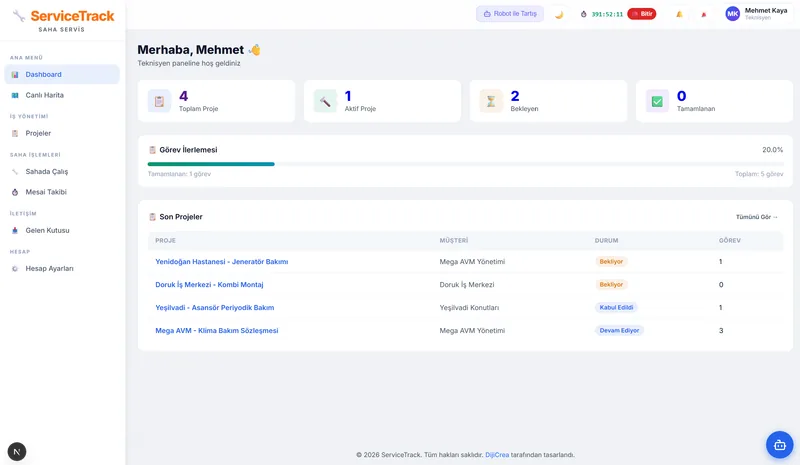
Task: Click Yeşilvadi Konutları customer cell
Action: (x=469, y=307)
